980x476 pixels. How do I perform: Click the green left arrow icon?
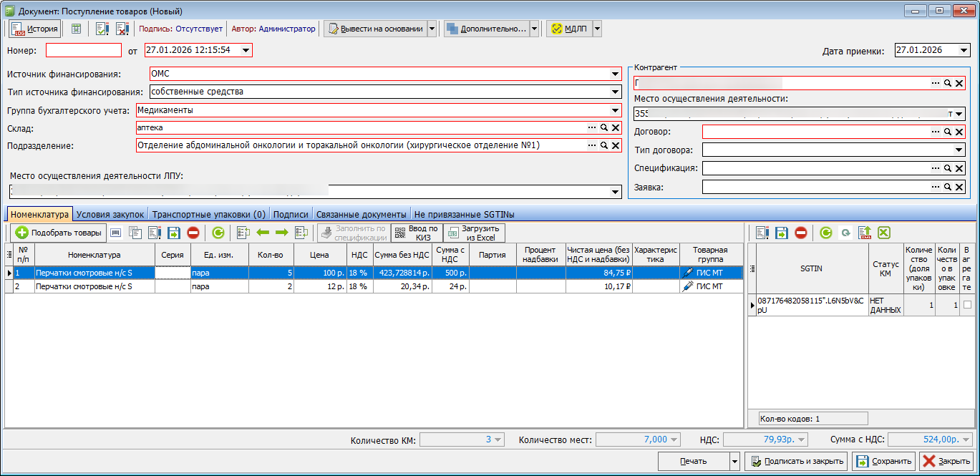[263, 233]
